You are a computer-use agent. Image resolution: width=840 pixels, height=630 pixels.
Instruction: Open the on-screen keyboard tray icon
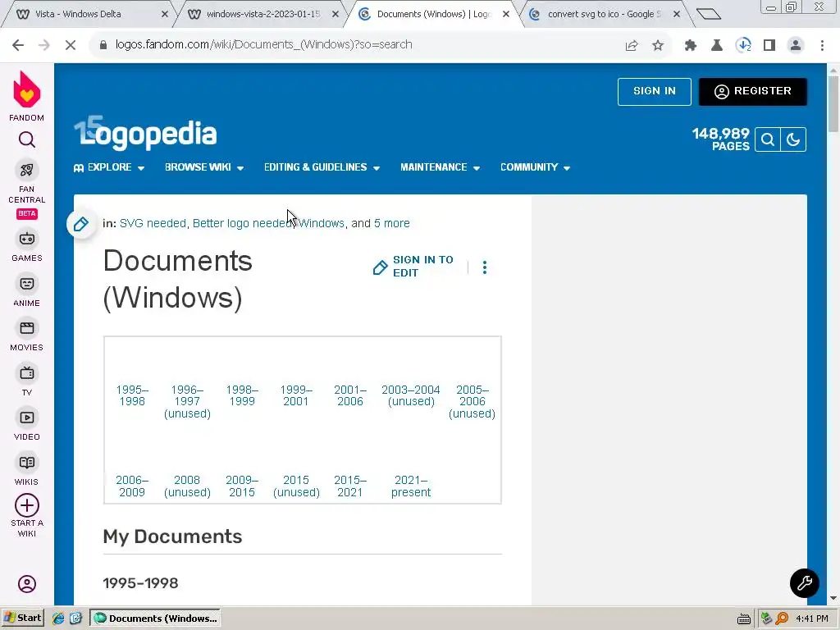pos(743,619)
